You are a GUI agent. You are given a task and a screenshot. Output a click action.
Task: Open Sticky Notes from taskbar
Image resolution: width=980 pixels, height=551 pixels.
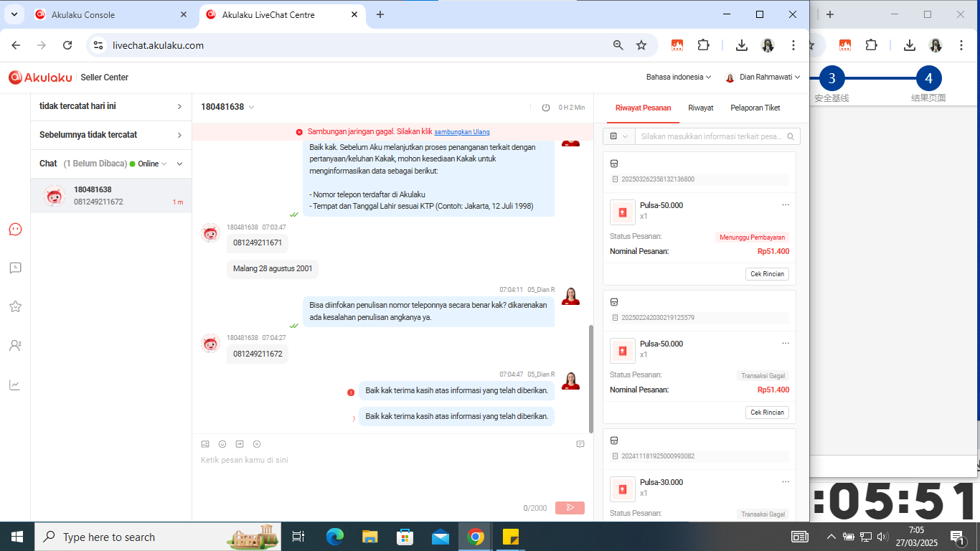point(511,537)
